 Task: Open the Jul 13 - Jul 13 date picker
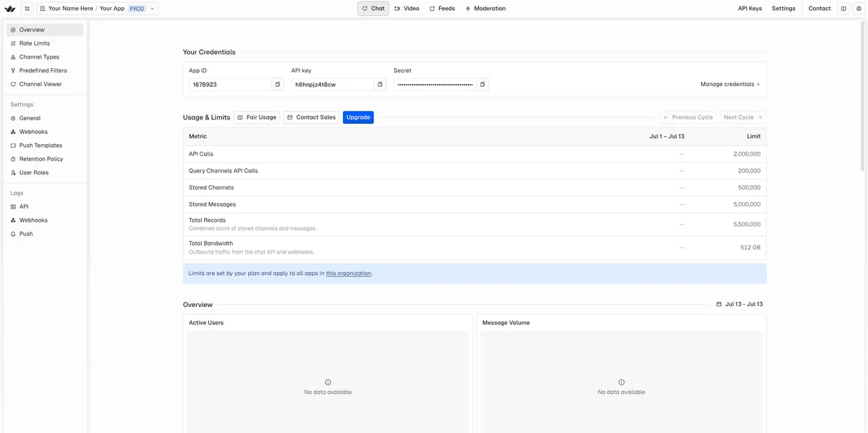click(x=739, y=304)
